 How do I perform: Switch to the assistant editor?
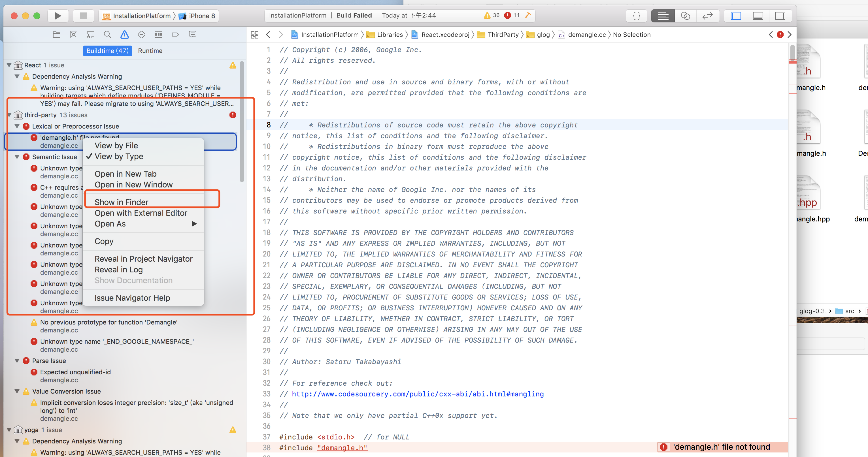685,16
